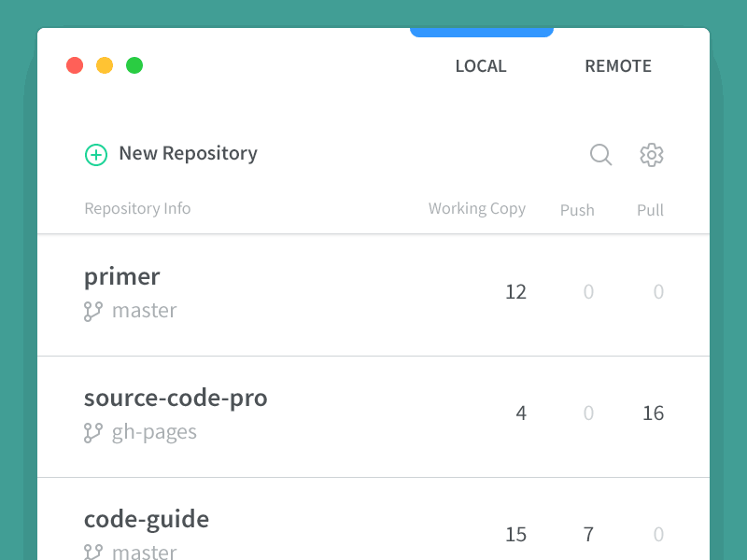Click the branch icon next to gh-pages

(93, 432)
